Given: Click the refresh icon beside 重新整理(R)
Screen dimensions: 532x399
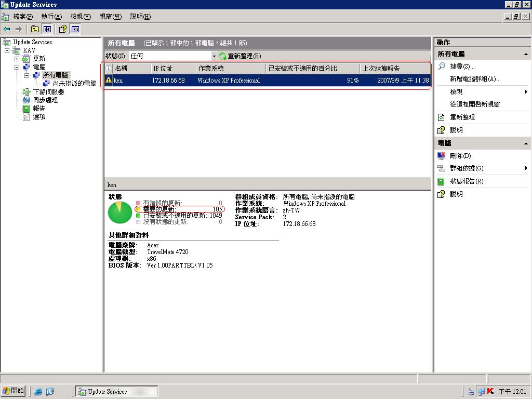Looking at the screenshot, I should [x=222, y=56].
